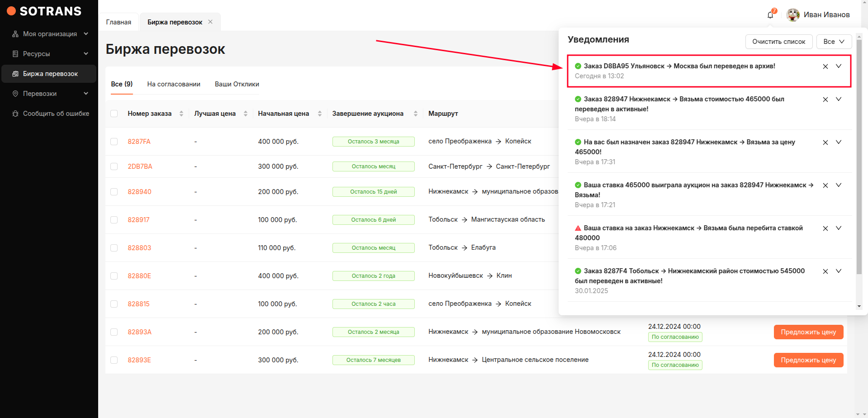Click sort icon on Номер заказа column
This screenshot has width=868, height=418.
[181, 114]
